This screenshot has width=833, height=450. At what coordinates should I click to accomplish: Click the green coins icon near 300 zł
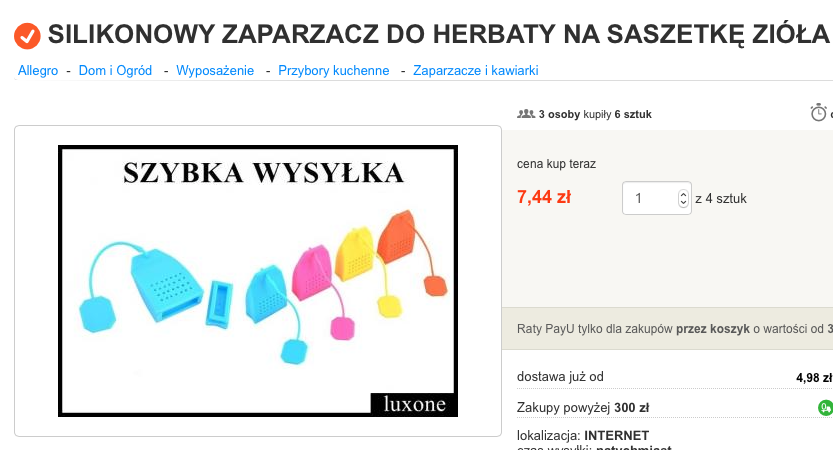coord(825,407)
